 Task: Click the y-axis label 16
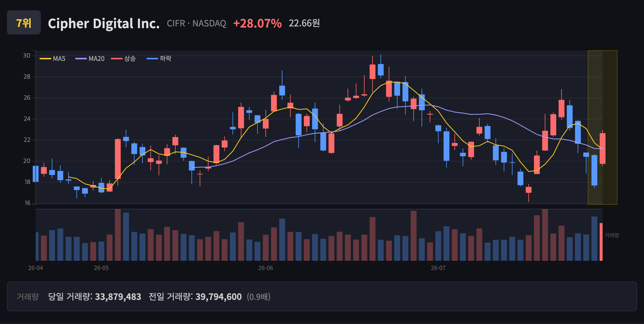point(27,203)
